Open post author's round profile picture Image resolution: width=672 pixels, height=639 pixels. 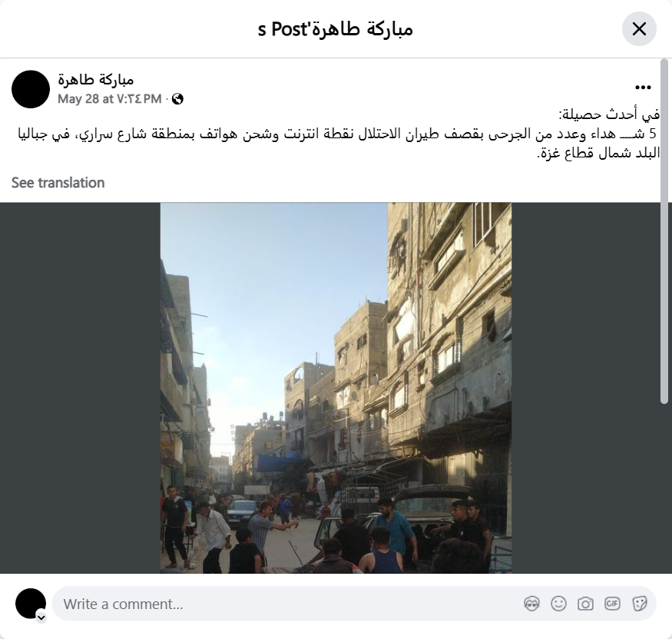tap(31, 89)
